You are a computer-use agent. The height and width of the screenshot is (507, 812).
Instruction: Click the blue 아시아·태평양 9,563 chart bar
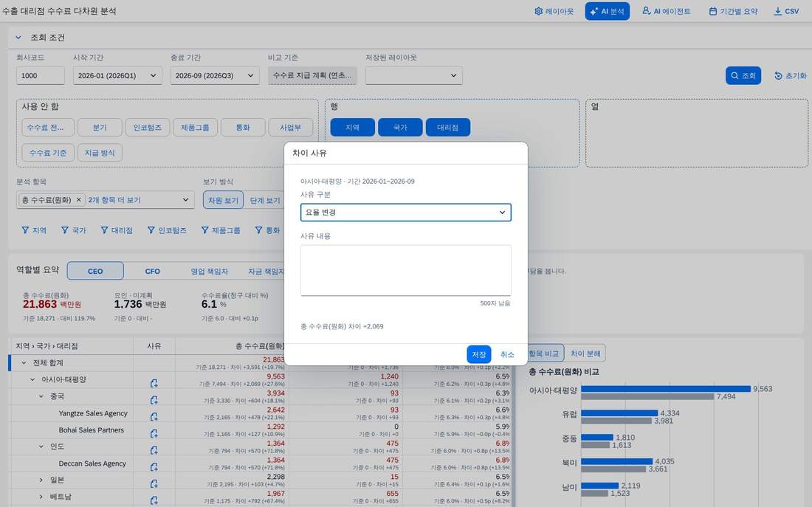tap(665, 389)
